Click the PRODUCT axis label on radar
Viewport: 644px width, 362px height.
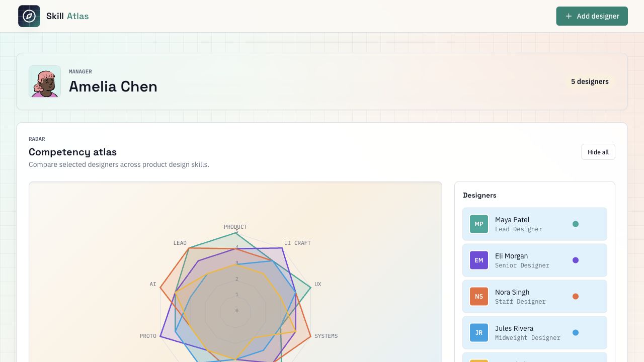[x=235, y=227]
